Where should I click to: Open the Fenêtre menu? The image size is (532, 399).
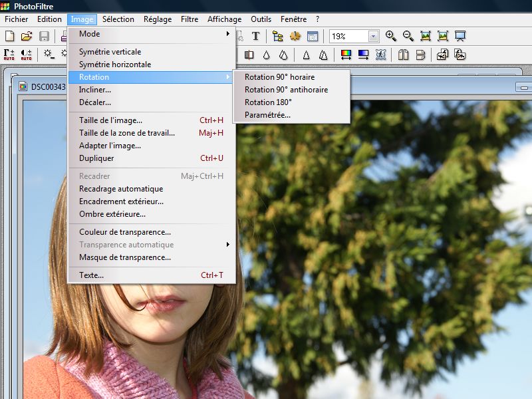pos(293,19)
